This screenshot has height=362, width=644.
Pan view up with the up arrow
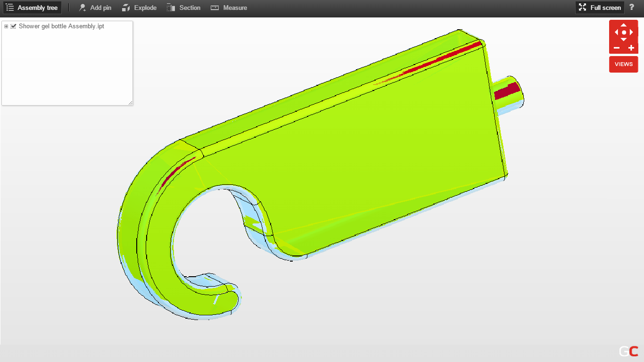click(624, 25)
